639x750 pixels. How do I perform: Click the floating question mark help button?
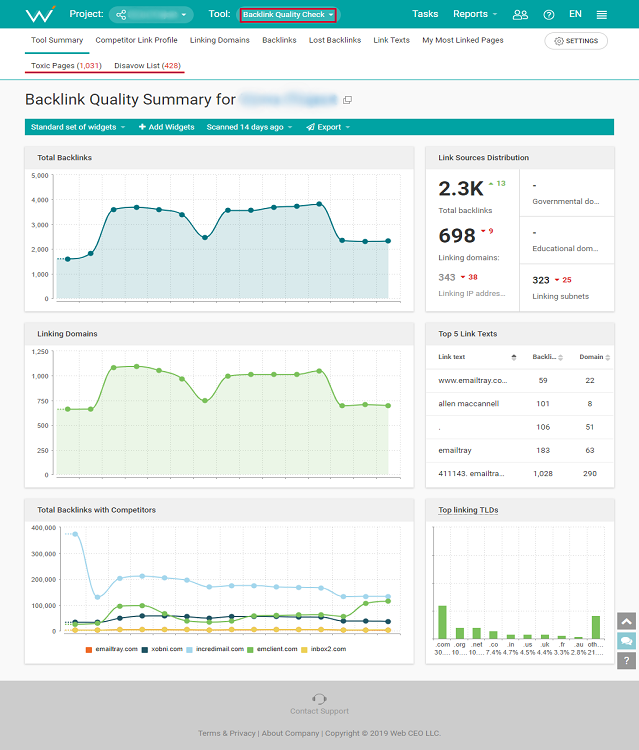tap(626, 661)
